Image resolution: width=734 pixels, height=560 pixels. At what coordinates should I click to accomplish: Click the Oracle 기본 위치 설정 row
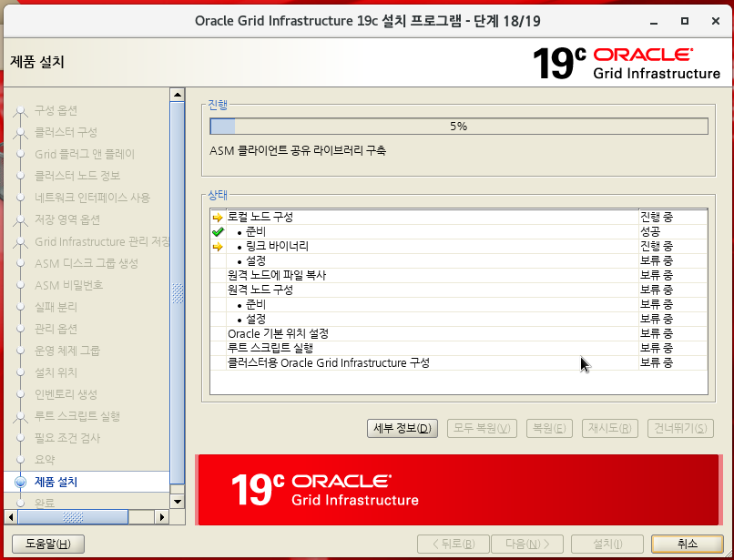point(459,334)
